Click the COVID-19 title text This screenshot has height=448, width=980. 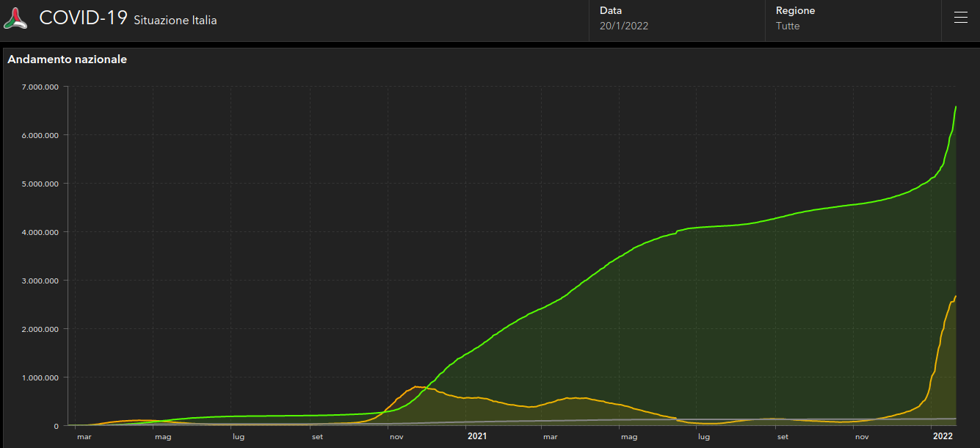click(83, 18)
